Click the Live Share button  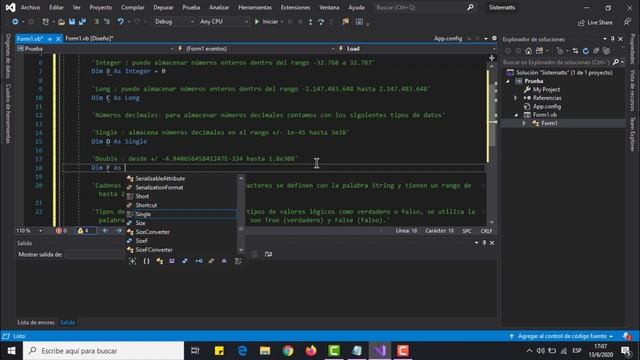[595, 22]
